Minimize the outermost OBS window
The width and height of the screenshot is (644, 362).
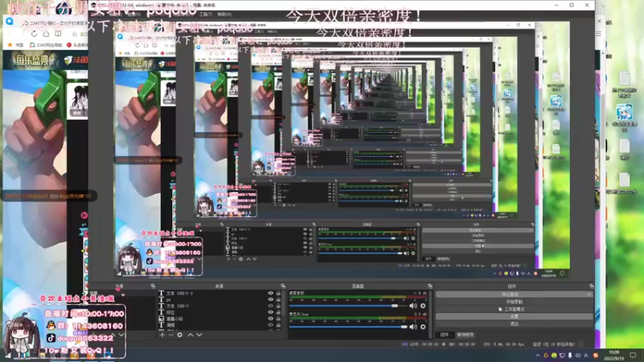click(556, 5)
